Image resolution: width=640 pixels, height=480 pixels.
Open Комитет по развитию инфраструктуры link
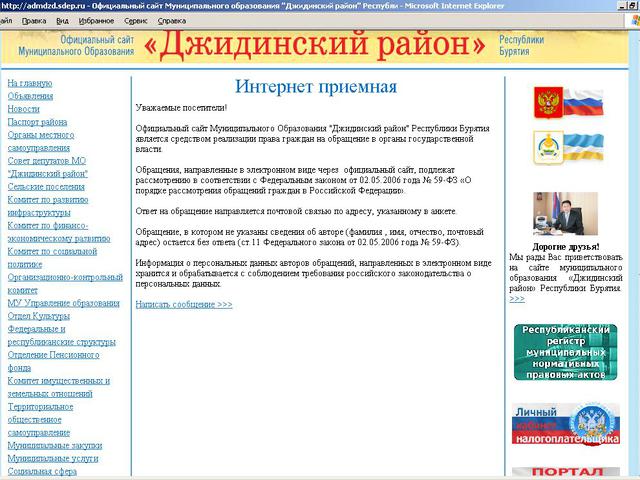click(48, 206)
